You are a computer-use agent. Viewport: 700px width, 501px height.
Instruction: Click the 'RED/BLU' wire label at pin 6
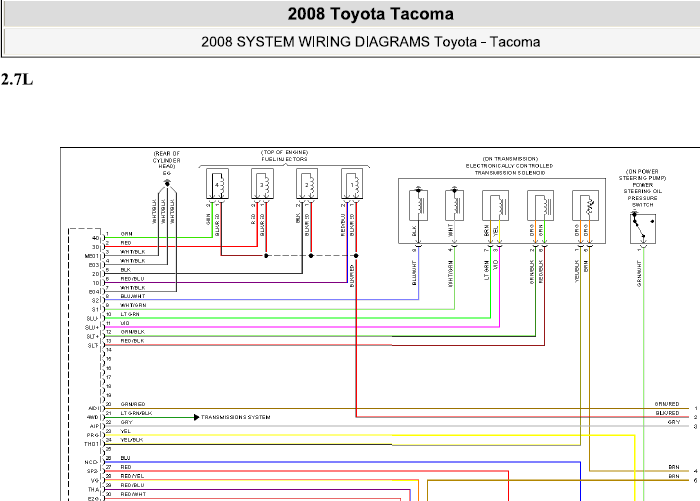pos(133,279)
